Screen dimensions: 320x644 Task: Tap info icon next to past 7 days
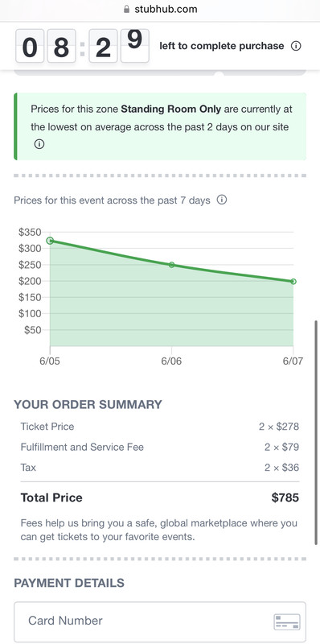(222, 200)
